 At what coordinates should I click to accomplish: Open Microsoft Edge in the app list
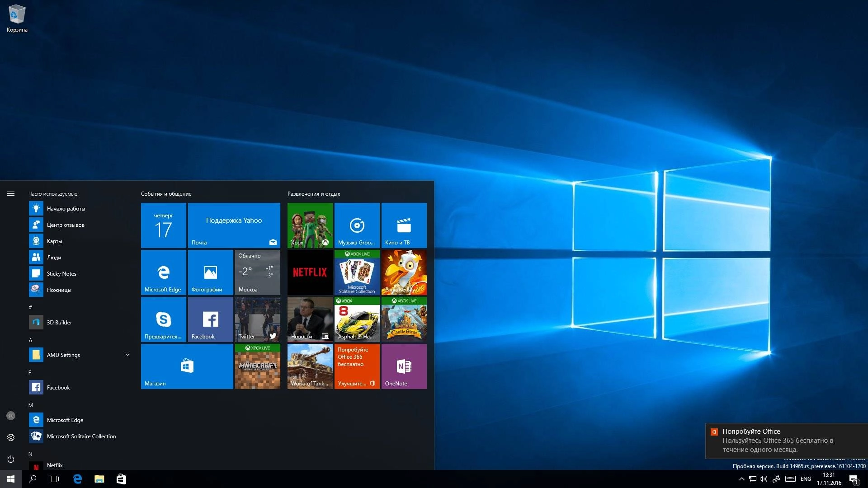point(80,420)
